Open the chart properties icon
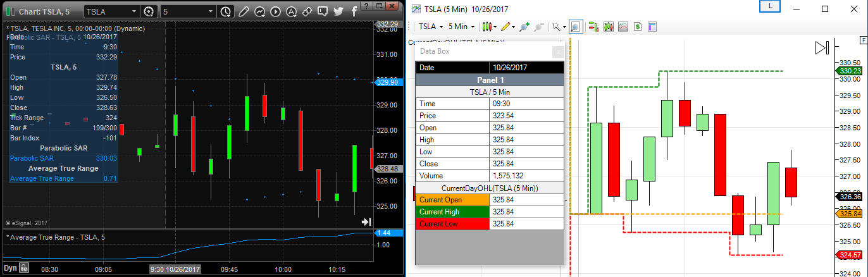Image resolution: width=868 pixels, height=277 pixels. 652,27
